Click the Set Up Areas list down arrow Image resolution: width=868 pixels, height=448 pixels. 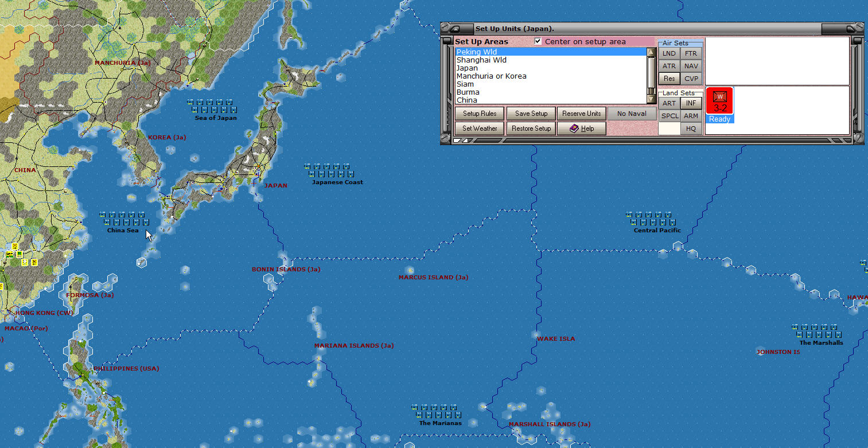click(x=651, y=99)
